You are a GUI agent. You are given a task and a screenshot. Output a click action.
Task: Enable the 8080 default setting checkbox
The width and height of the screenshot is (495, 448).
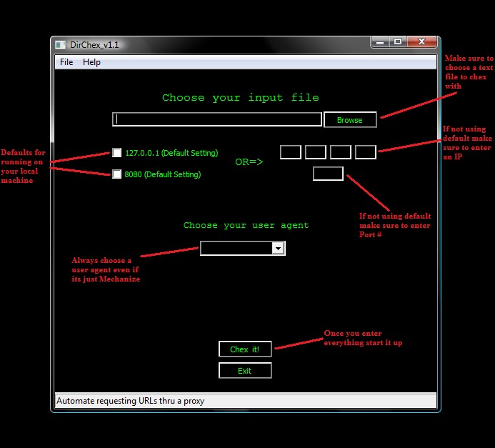pyautogui.click(x=117, y=174)
